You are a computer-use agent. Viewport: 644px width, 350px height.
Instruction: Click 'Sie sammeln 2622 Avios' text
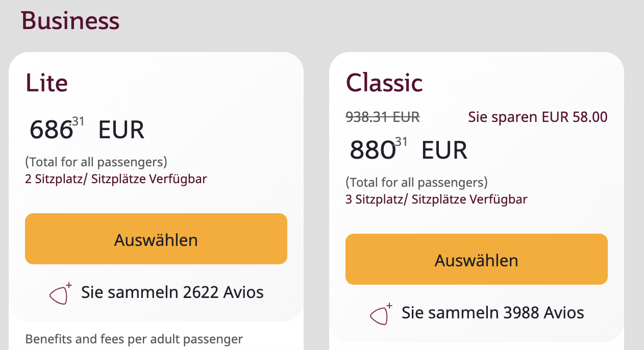point(172,292)
